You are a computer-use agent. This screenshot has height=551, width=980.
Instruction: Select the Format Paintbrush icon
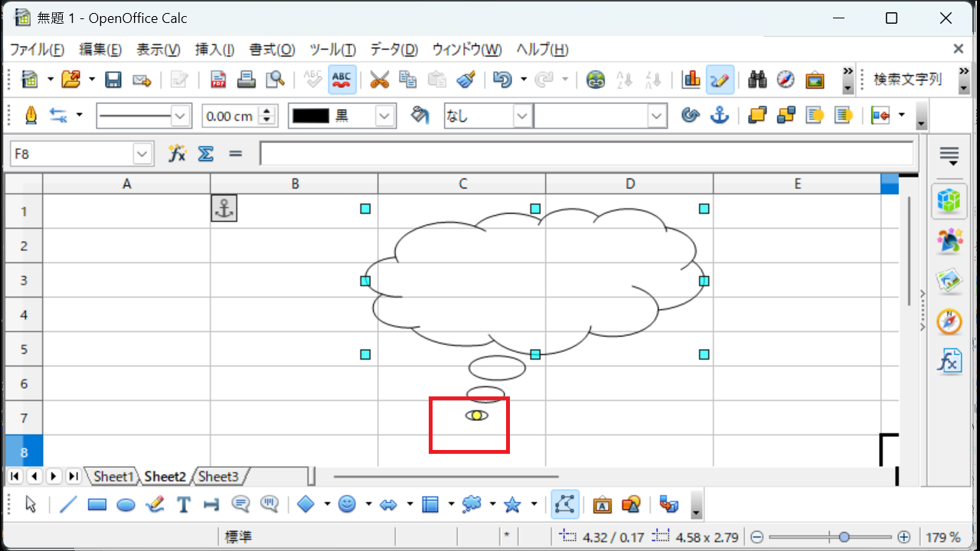[x=466, y=79]
